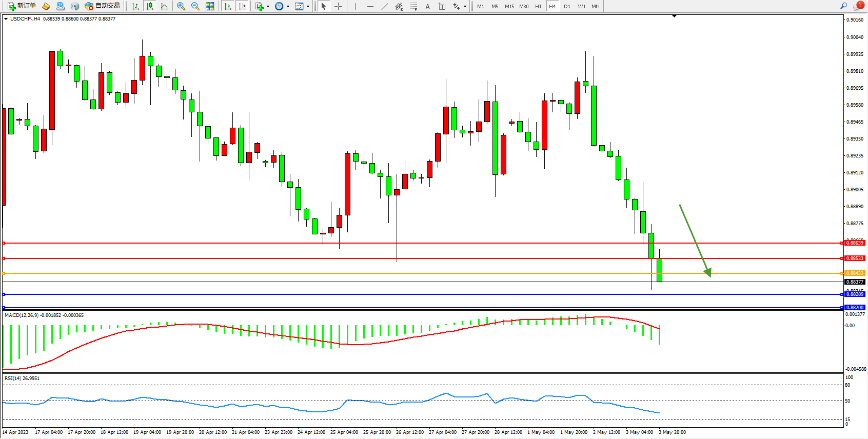Click the 自动交易 auto trading button
This screenshot has height=439, width=868.
tap(103, 6)
